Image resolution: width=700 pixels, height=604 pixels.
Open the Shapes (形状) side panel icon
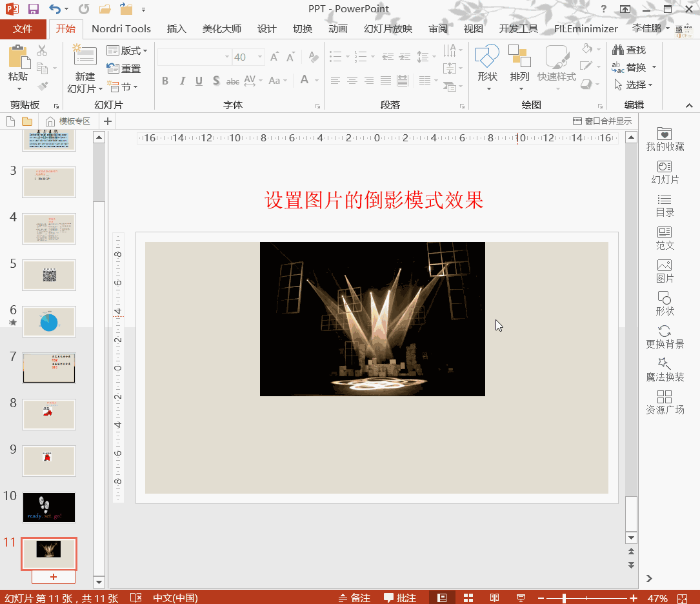(x=665, y=304)
